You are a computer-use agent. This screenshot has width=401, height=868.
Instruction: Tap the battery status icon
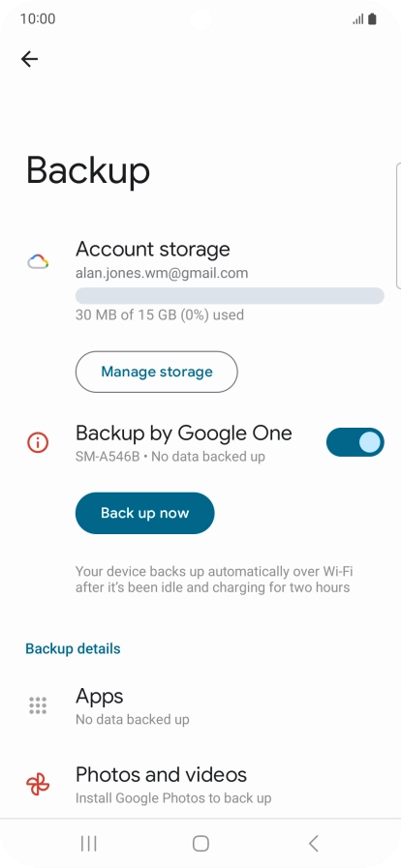(372, 19)
